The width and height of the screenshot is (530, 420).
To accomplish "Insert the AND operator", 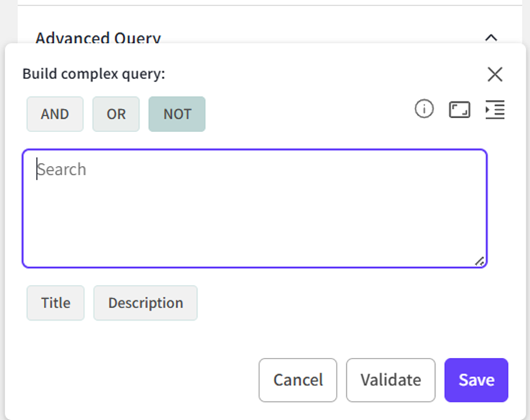I will [x=55, y=114].
